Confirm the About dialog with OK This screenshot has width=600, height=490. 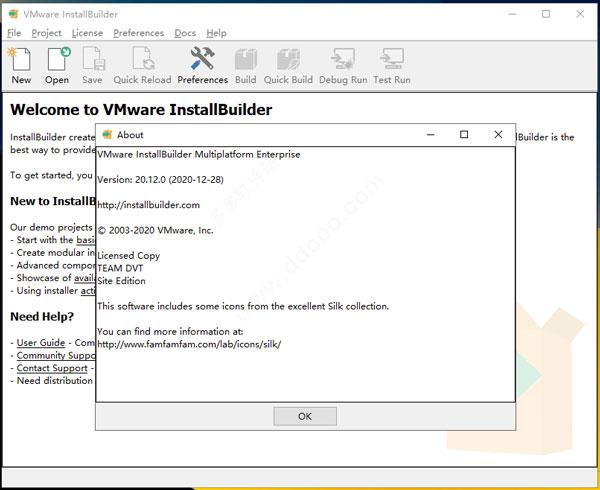tap(305, 416)
